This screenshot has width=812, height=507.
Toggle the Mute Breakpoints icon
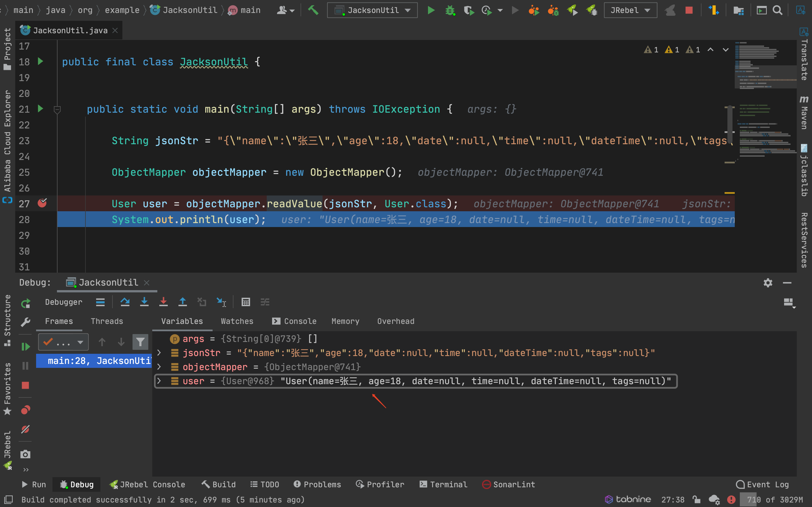pos(25,429)
